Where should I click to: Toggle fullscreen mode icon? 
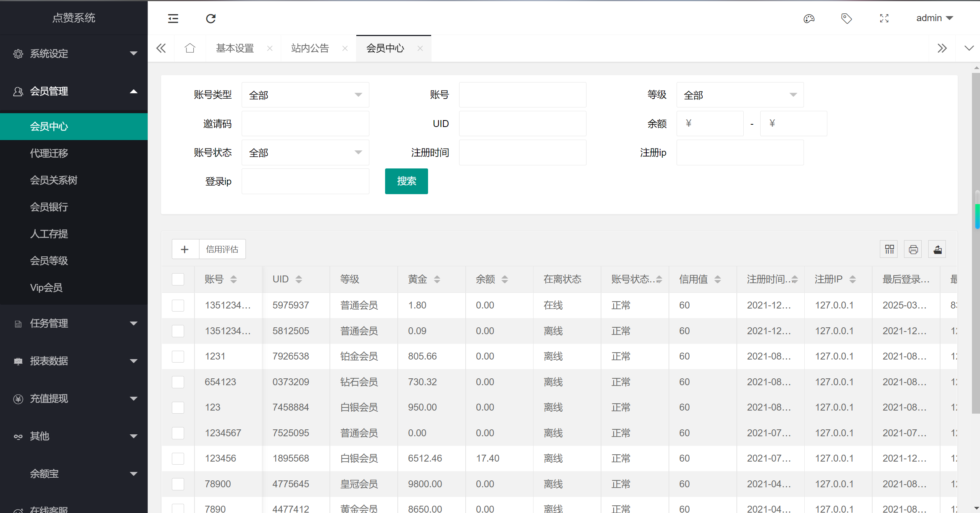[x=884, y=18]
